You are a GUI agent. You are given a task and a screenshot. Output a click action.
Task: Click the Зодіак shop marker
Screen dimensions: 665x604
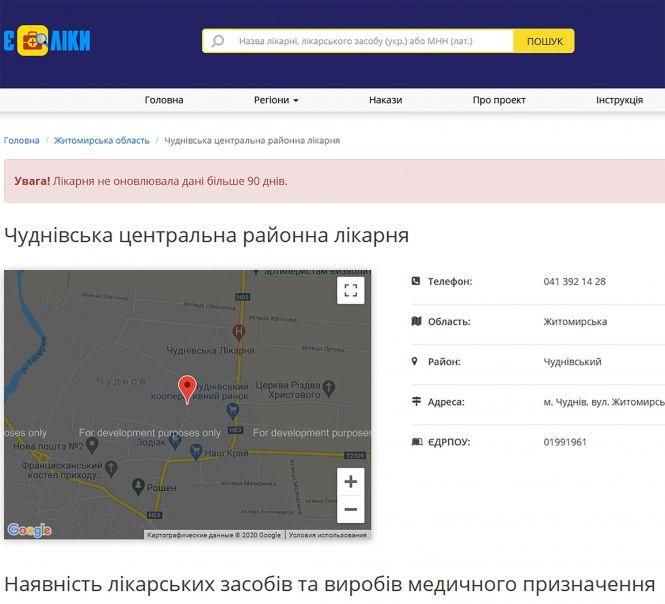[175, 441]
